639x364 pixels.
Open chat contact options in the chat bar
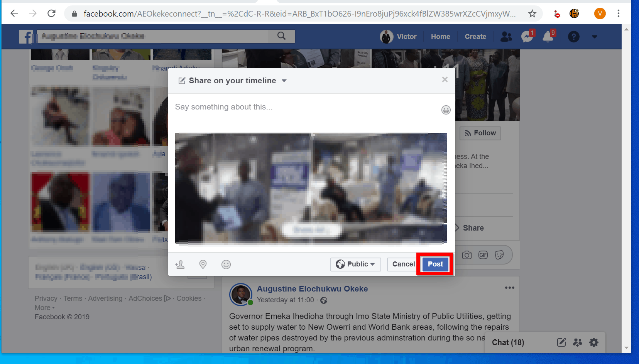pyautogui.click(x=578, y=342)
